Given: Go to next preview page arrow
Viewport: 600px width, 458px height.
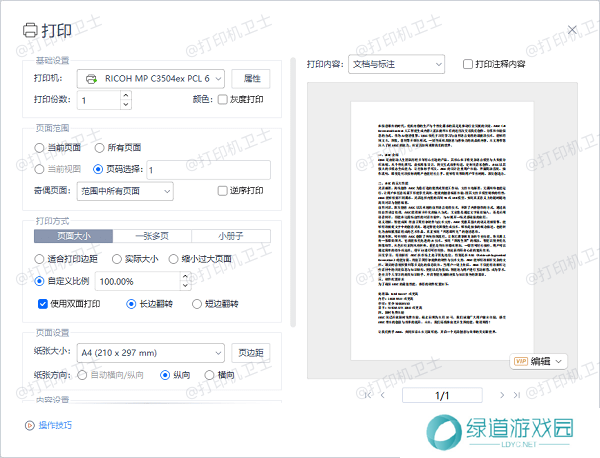Looking at the screenshot, I should [x=502, y=395].
